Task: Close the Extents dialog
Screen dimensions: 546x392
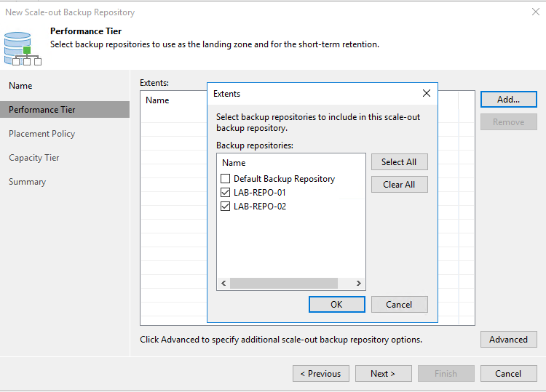Action: point(427,93)
